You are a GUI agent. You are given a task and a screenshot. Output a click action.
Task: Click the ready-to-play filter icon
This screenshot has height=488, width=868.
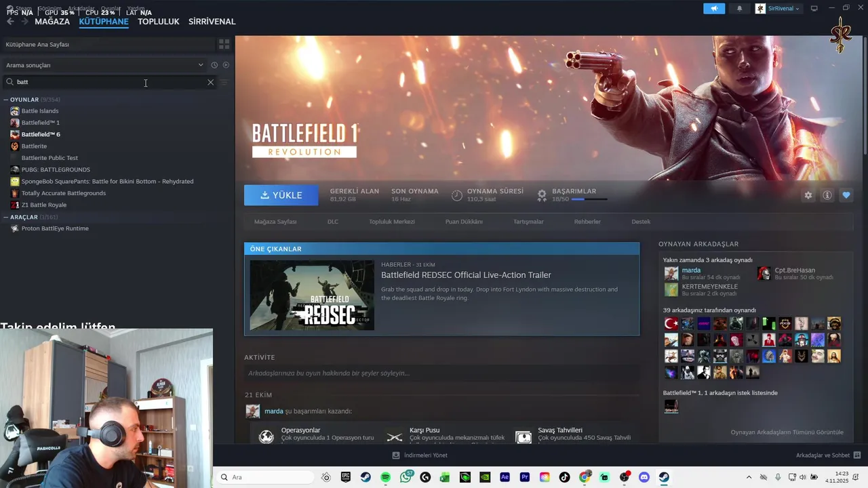pyautogui.click(x=226, y=65)
